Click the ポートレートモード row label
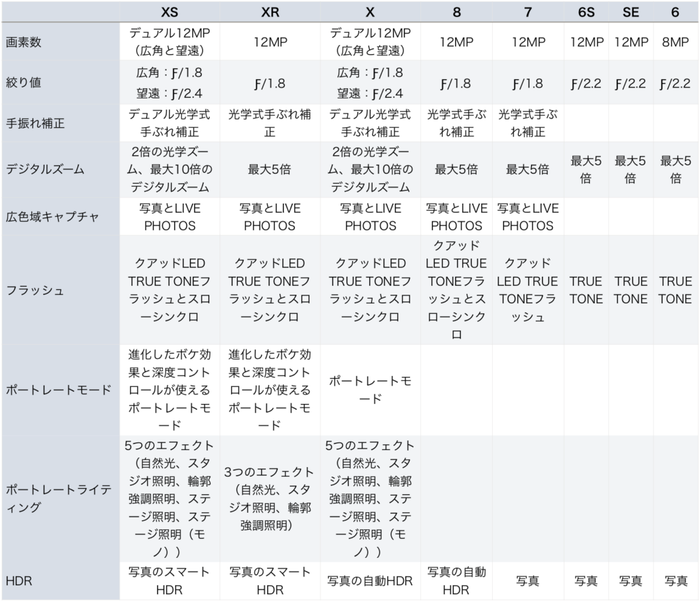Screen dimensions: 700x601 pos(61,390)
